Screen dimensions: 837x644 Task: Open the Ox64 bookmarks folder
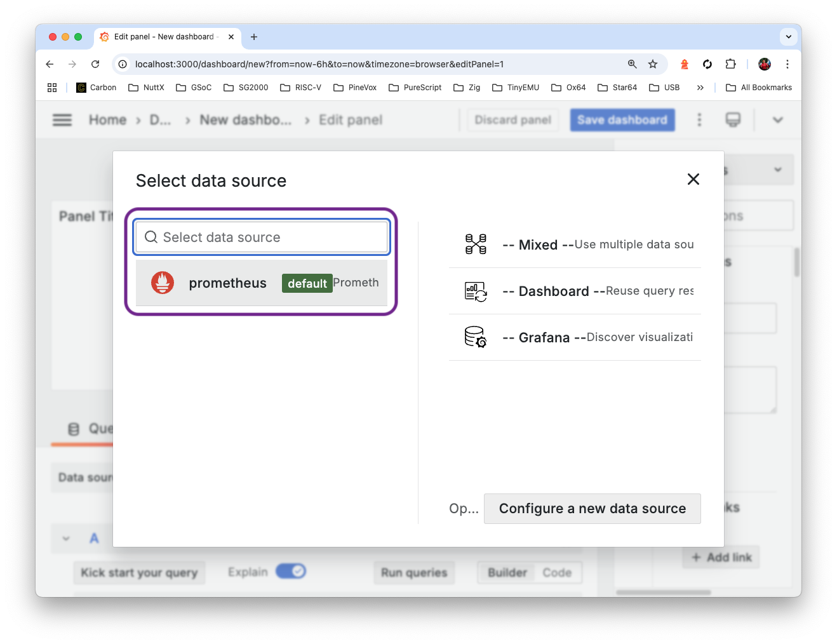[x=569, y=88]
